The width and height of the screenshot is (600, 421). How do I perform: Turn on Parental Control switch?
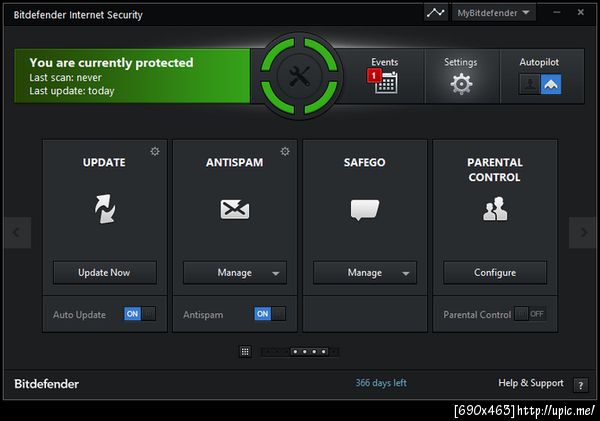coord(530,314)
